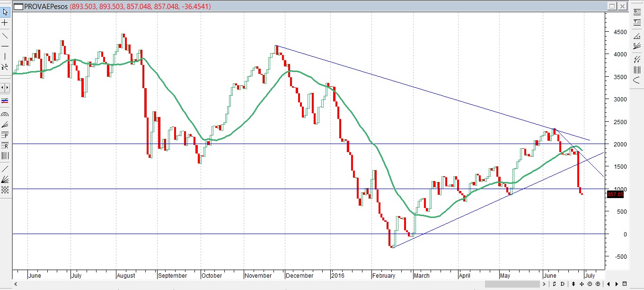Select the P level lines tool

[5, 135]
